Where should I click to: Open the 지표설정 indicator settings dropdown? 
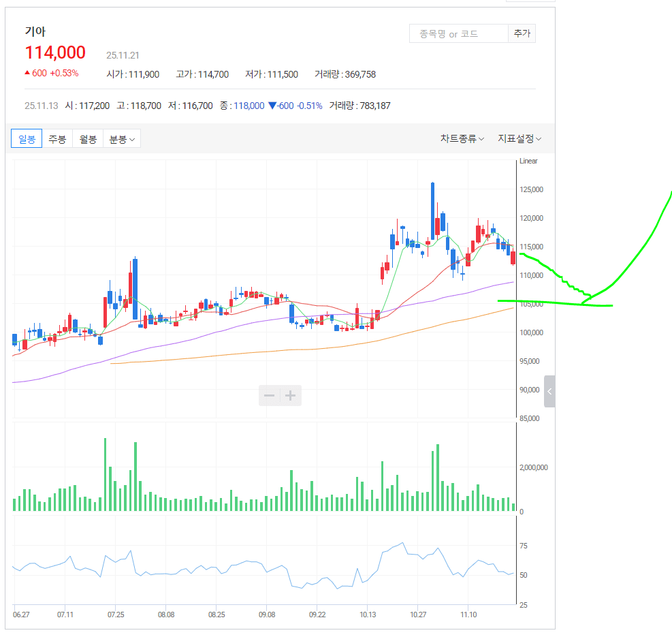click(519, 138)
